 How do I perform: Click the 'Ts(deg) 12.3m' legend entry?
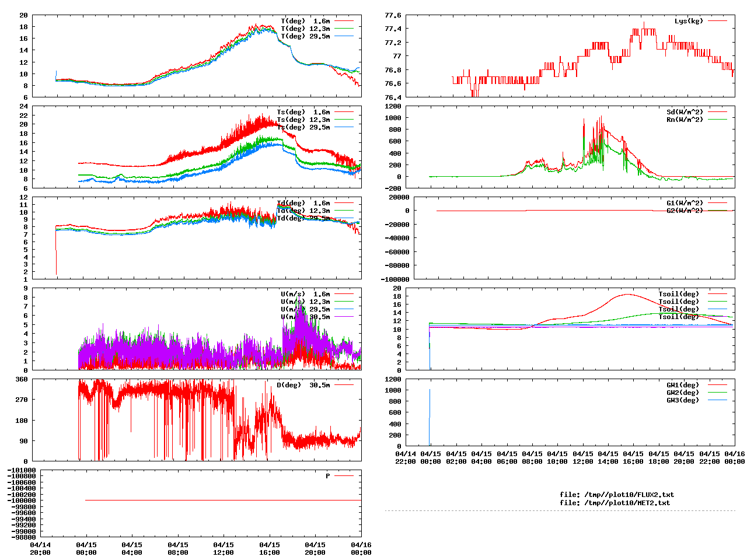(303, 120)
